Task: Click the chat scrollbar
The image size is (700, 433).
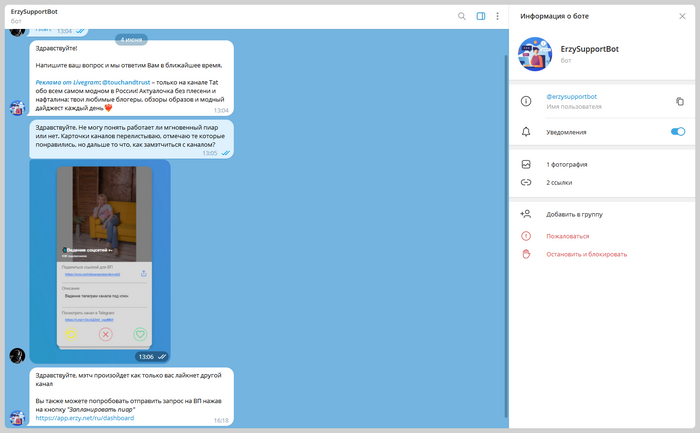Action: [x=506, y=236]
